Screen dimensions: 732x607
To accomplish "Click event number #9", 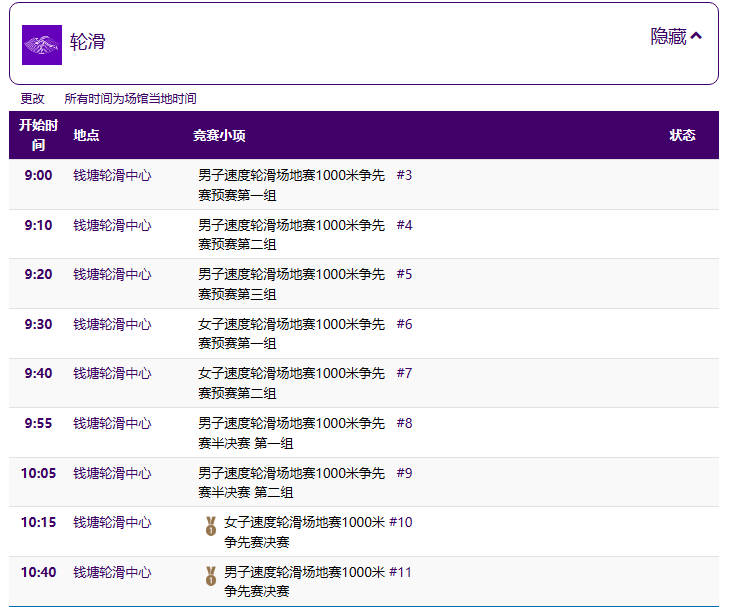I will (404, 473).
